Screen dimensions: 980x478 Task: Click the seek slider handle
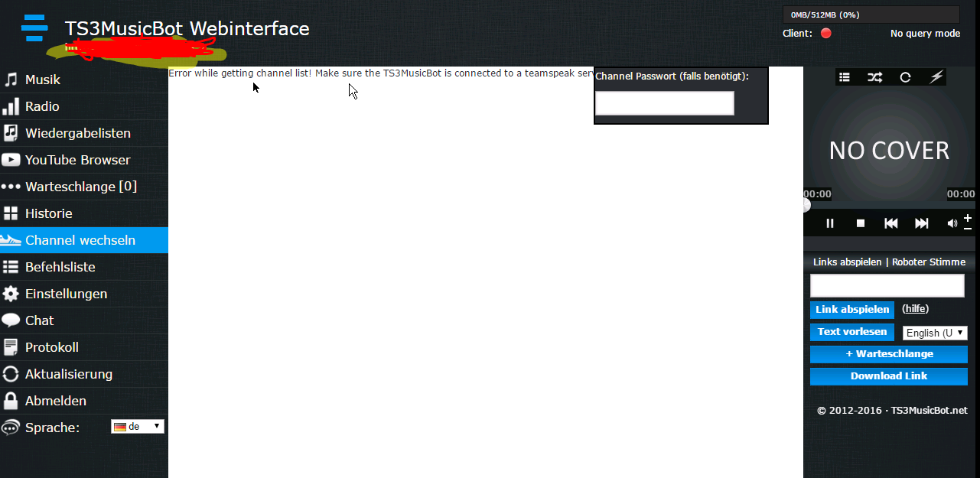[806, 205]
